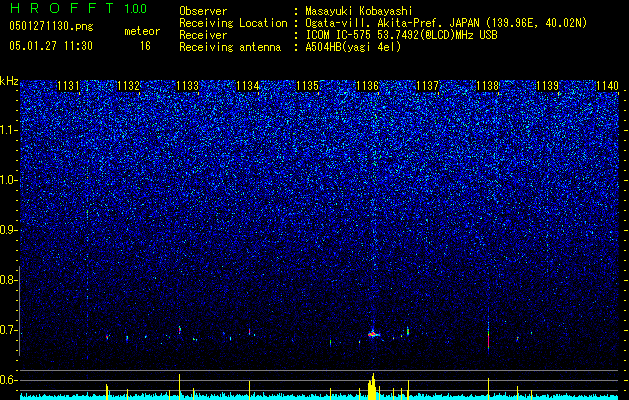The image size is (629, 400).
Task: Click the 1134 time marker
Action: pyautogui.click(x=248, y=86)
